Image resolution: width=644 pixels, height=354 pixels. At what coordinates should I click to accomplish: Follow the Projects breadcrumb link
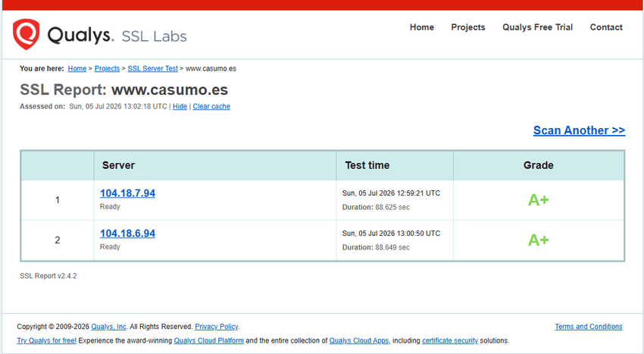pos(107,69)
